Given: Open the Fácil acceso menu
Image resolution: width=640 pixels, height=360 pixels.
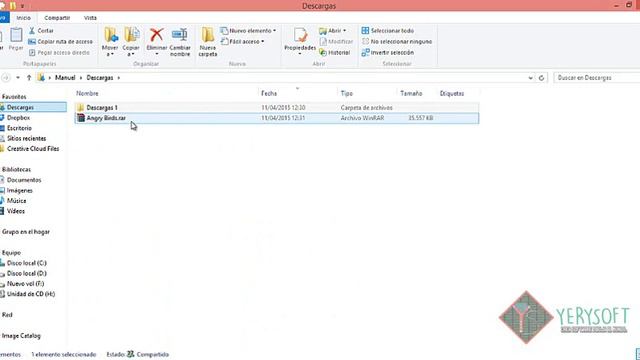Looking at the screenshot, I should point(242,42).
